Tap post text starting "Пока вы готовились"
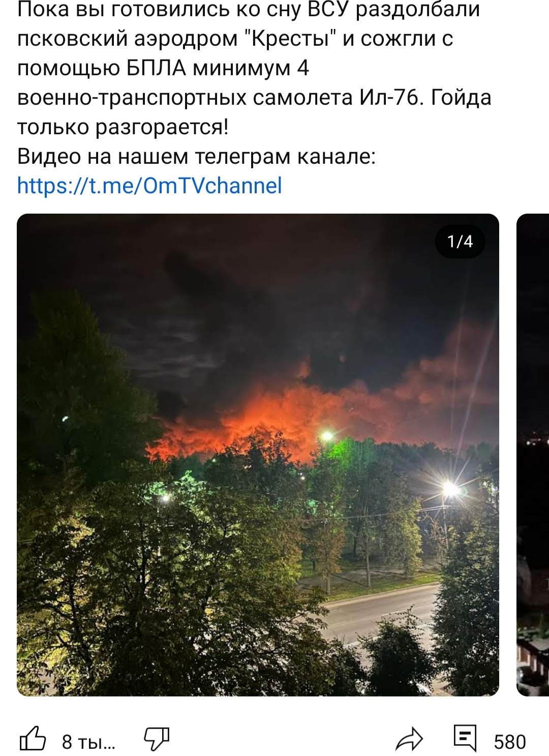 254,68
